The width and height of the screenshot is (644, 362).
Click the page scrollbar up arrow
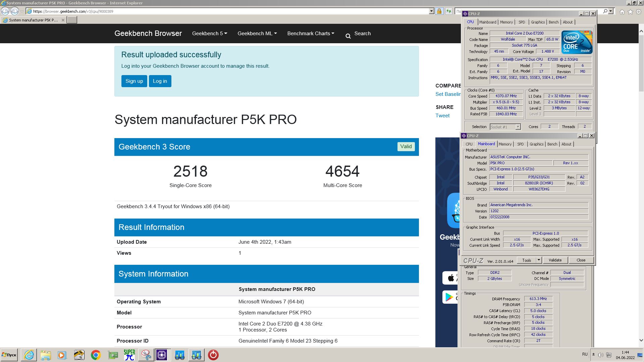(x=641, y=31)
